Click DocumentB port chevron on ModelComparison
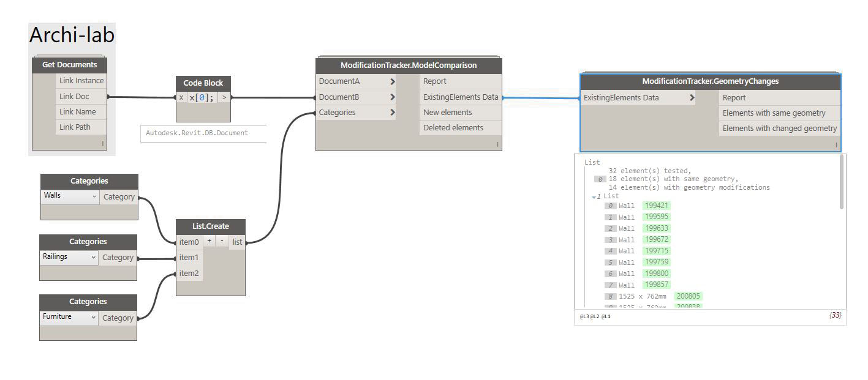Image resolution: width=868 pixels, height=380 pixels. 392,97
